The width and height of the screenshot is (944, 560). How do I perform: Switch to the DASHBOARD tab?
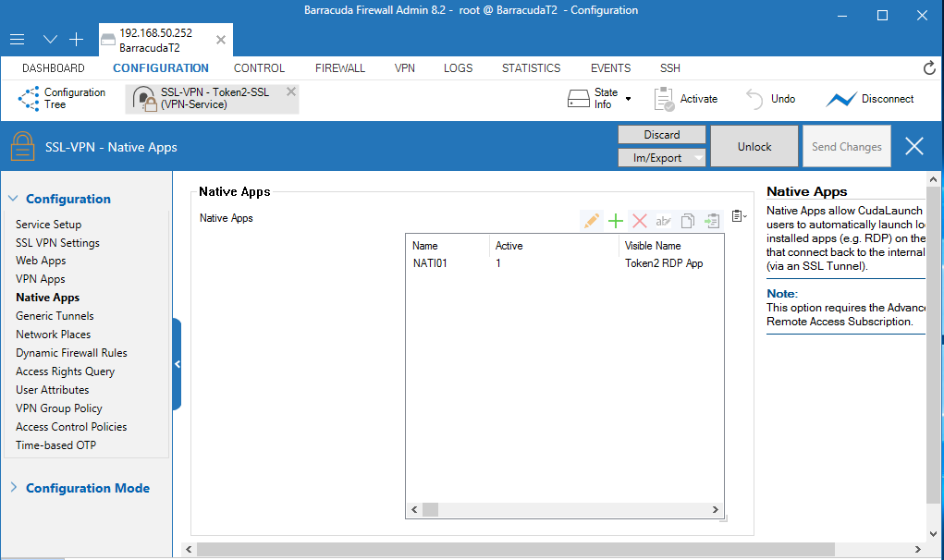(54, 68)
